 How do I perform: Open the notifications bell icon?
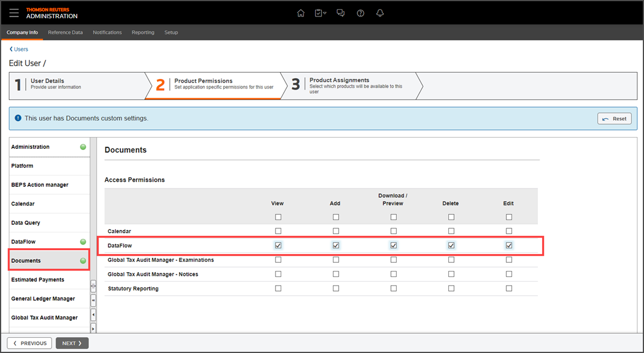pos(380,13)
